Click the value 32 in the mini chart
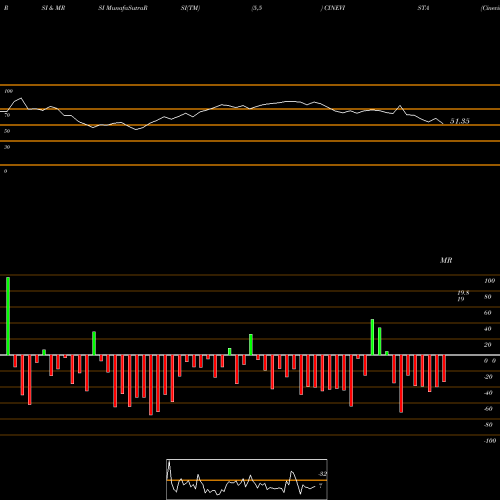The image size is (500, 500). pyautogui.click(x=322, y=474)
